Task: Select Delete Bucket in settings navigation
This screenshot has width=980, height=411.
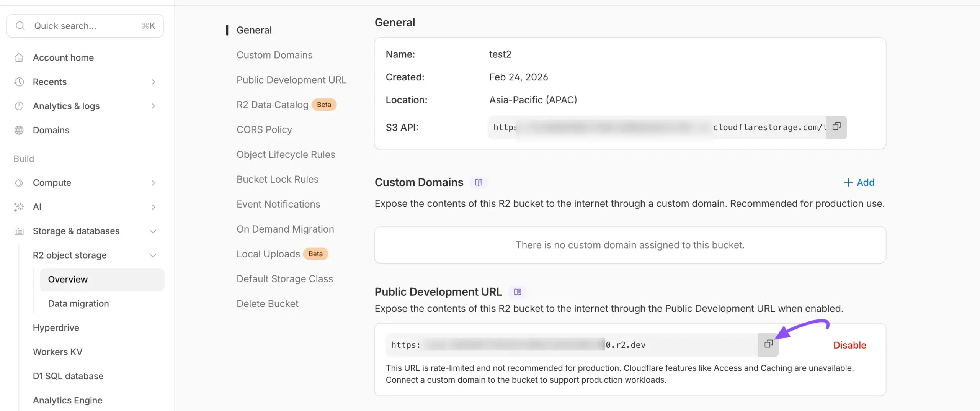Action: tap(267, 304)
